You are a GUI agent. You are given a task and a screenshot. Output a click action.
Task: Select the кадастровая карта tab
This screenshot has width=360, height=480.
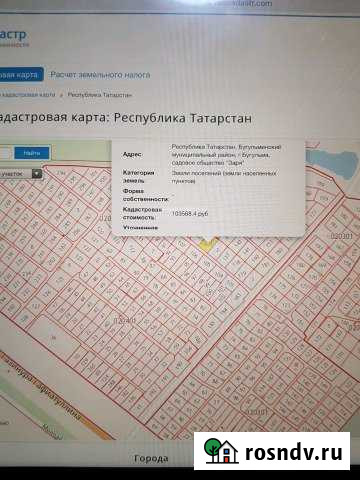pos(21,75)
